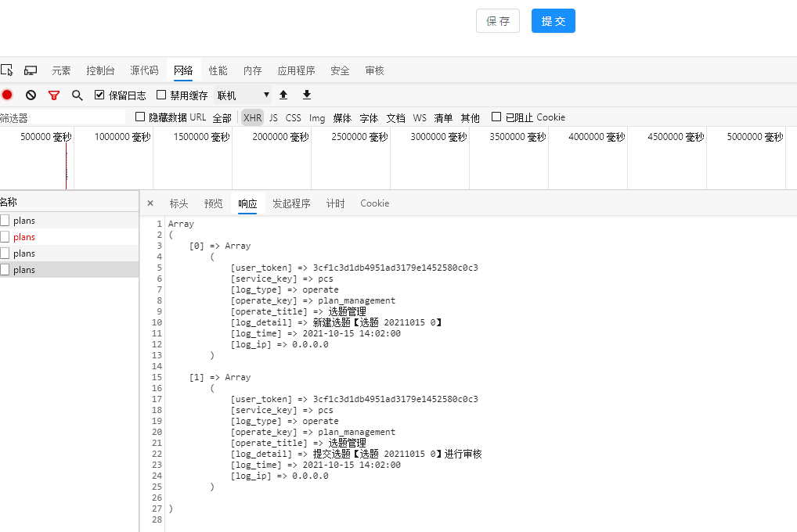Close the request details panel

point(150,203)
